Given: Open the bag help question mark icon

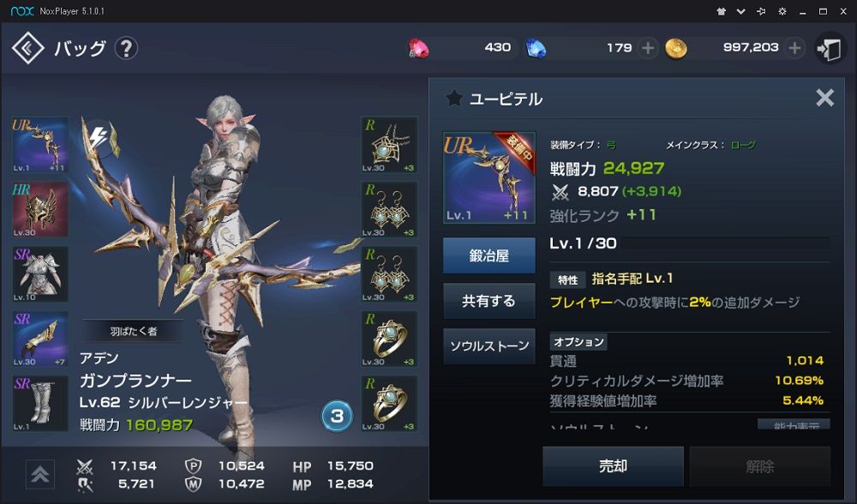Looking at the screenshot, I should tap(126, 48).
